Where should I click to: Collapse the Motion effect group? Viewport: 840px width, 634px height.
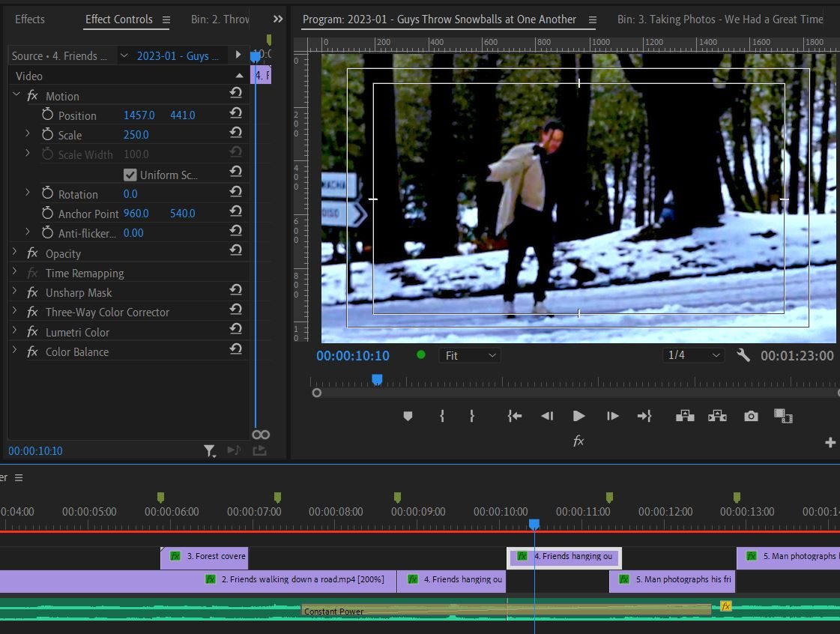click(16, 95)
